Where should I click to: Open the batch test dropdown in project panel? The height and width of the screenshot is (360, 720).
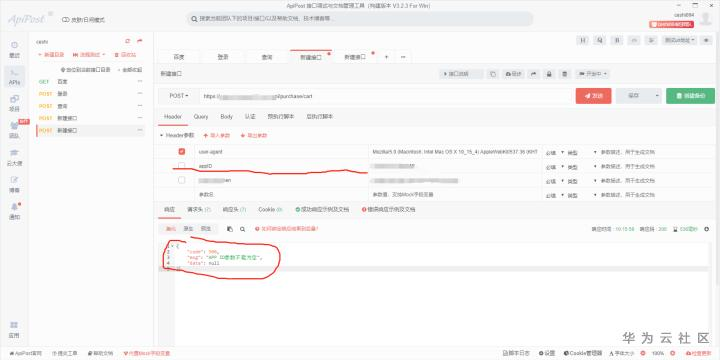click(x=90, y=55)
